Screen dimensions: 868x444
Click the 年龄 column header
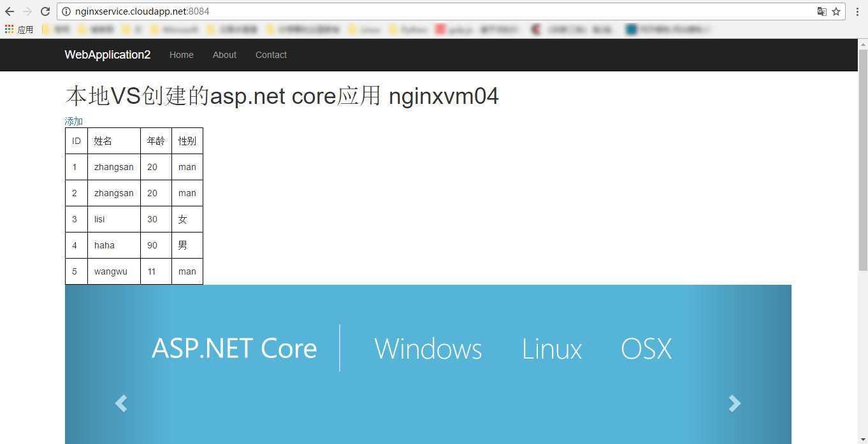[156, 141]
